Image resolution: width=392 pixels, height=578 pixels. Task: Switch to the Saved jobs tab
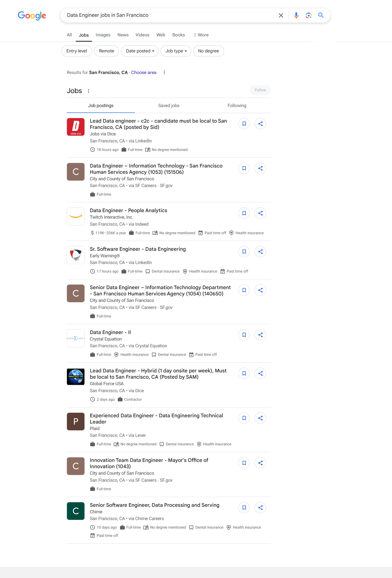click(x=169, y=106)
